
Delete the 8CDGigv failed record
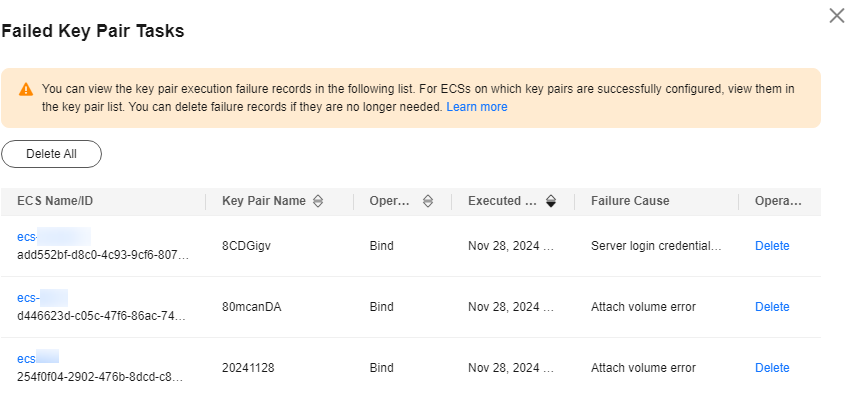pos(772,246)
